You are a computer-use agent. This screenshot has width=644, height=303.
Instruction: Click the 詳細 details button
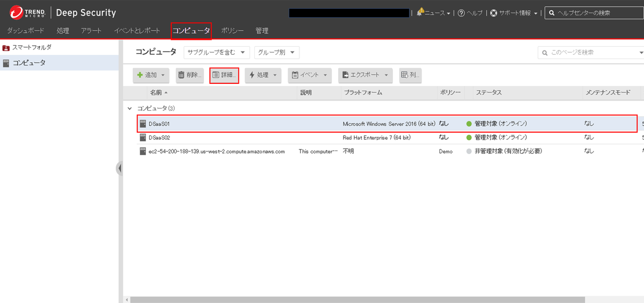(x=224, y=75)
